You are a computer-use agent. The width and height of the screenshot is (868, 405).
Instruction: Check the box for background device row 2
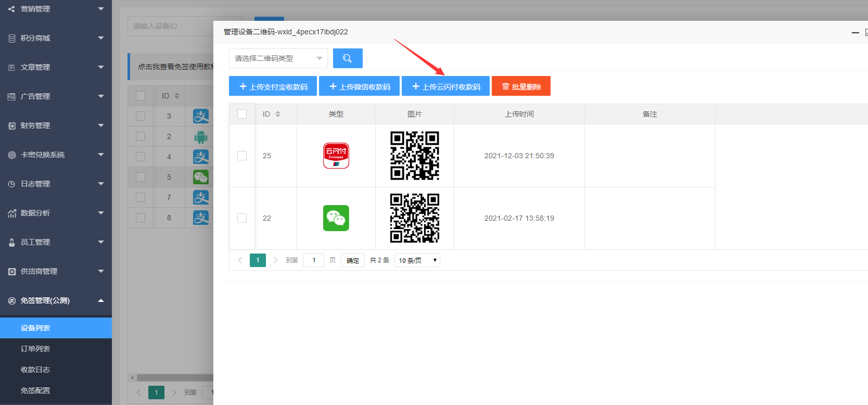141,136
